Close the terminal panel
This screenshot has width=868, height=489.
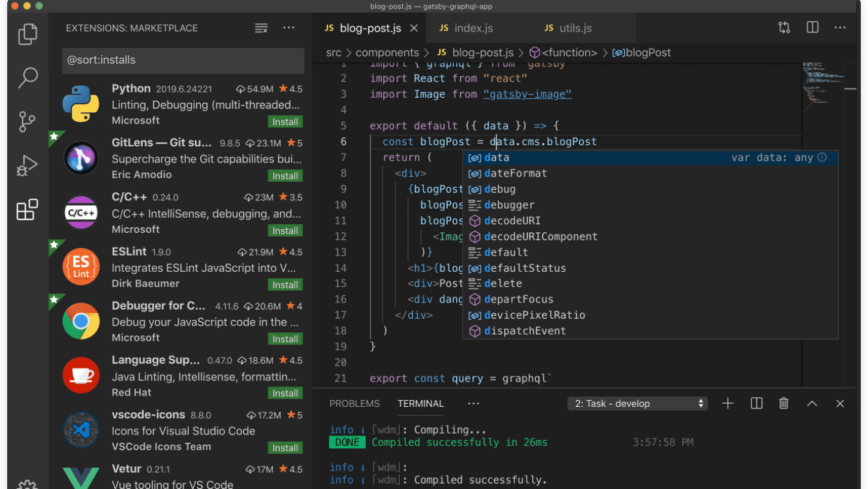840,404
